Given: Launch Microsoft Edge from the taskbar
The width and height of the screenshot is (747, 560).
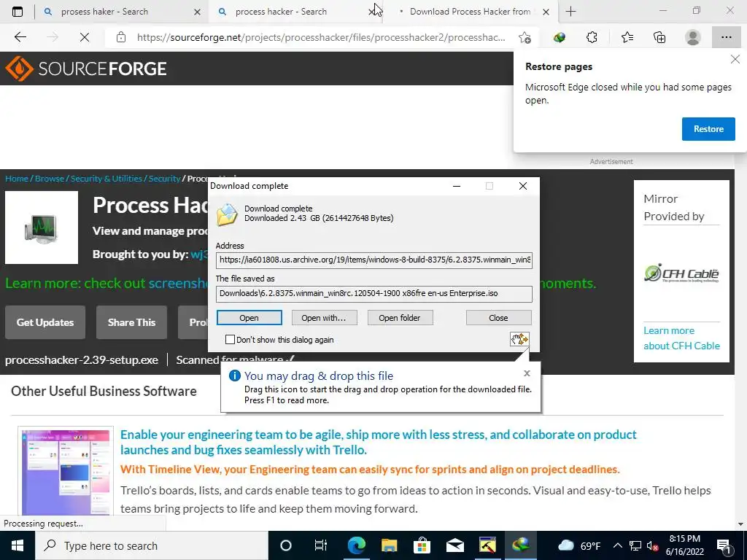Looking at the screenshot, I should tap(356, 545).
